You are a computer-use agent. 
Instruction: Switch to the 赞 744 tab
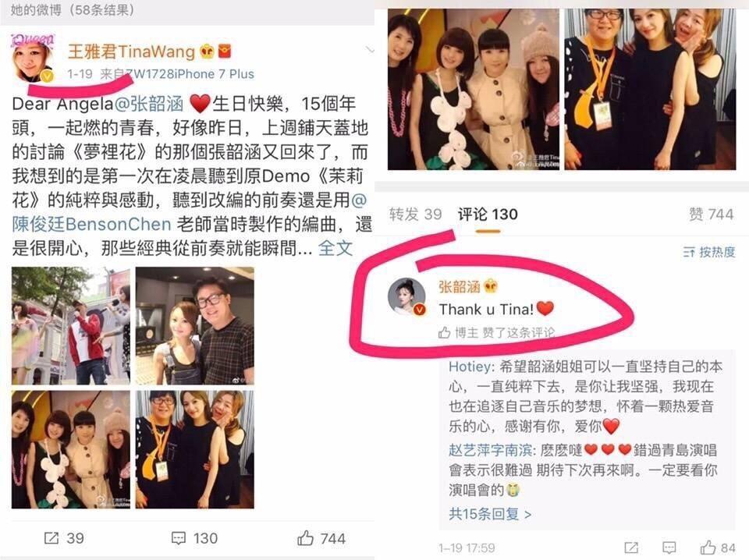[711, 214]
